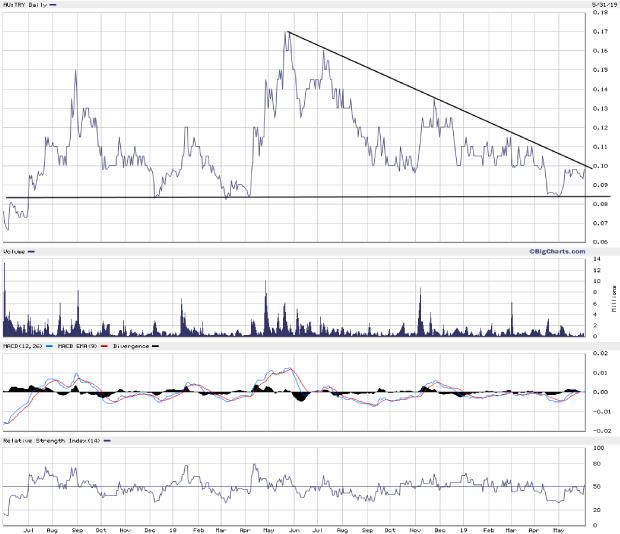Click the Volume panel label
Screen dimensions: 620x534
pyautogui.click(x=14, y=252)
